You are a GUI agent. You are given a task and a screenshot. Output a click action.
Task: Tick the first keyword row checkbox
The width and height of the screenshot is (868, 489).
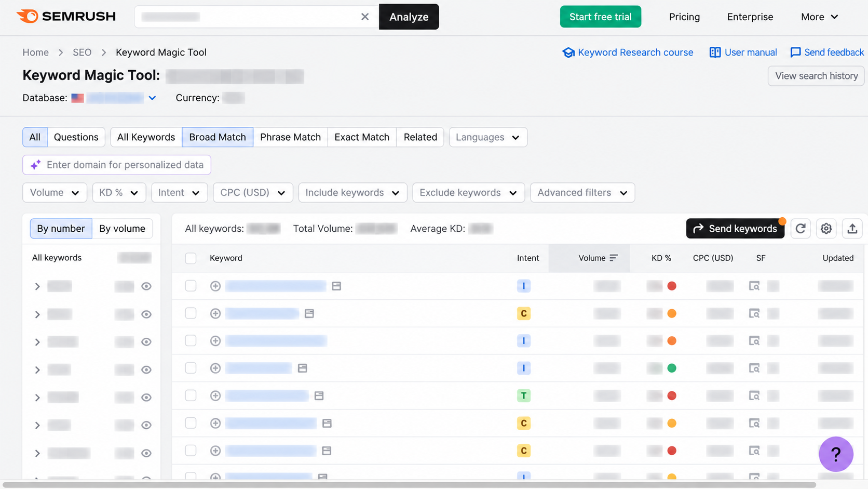[x=191, y=286]
